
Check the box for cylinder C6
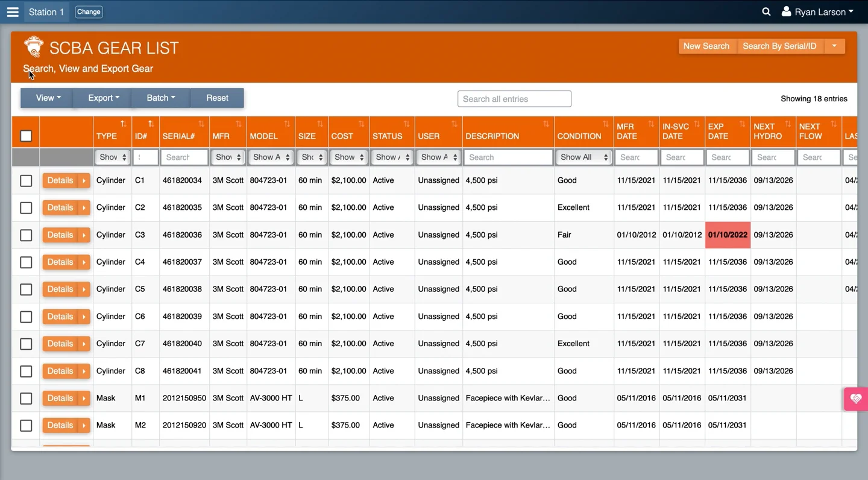click(26, 317)
